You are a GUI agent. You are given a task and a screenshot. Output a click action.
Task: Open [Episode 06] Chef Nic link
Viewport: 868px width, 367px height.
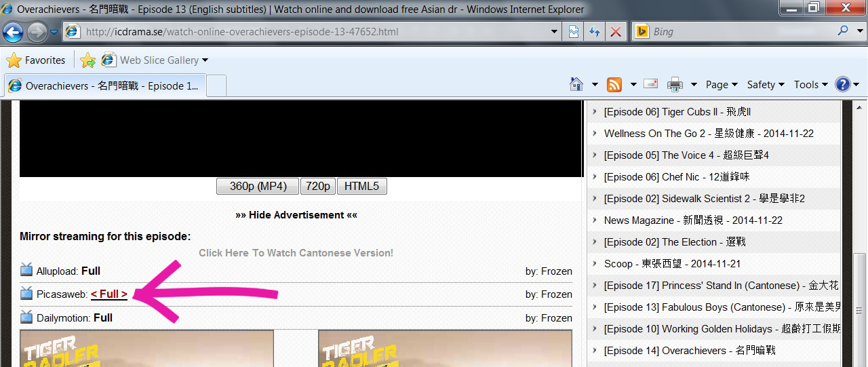(x=677, y=177)
